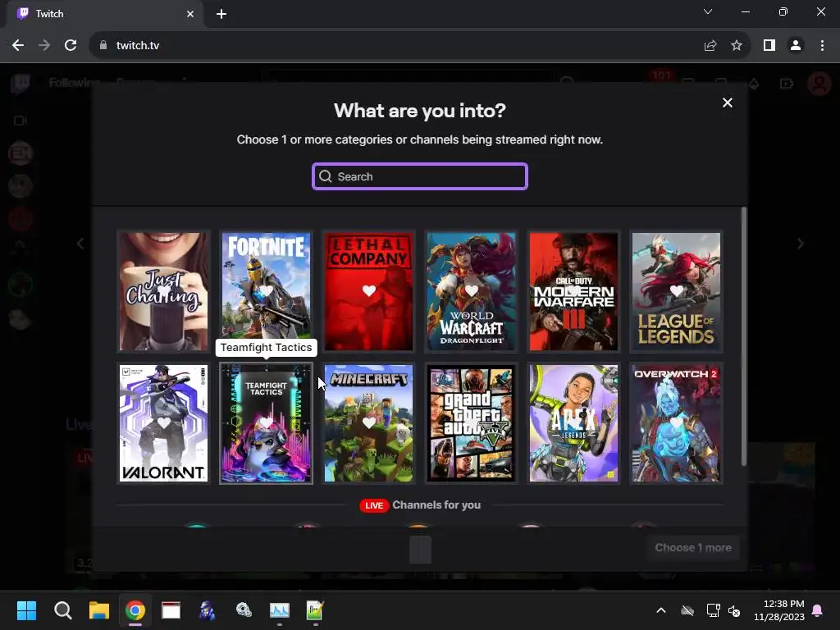
Task: Close the What are you into dialog
Action: [x=727, y=103]
